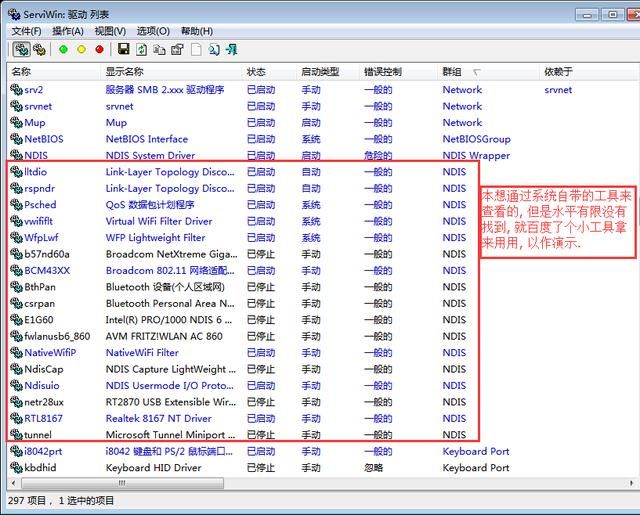
Task: Select the csrpan driver name
Action: coord(39,303)
